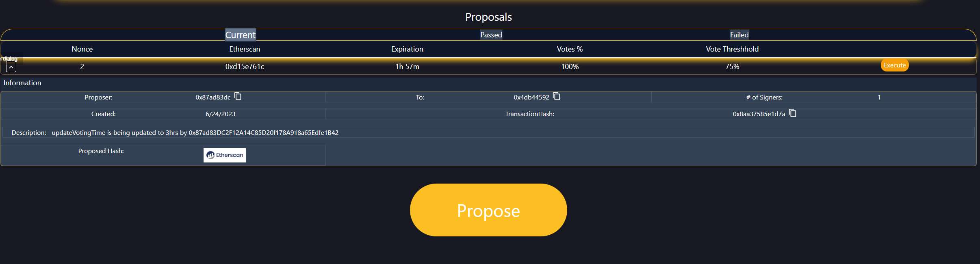
Task: Switch to the Current proposals tab
Action: click(x=241, y=35)
